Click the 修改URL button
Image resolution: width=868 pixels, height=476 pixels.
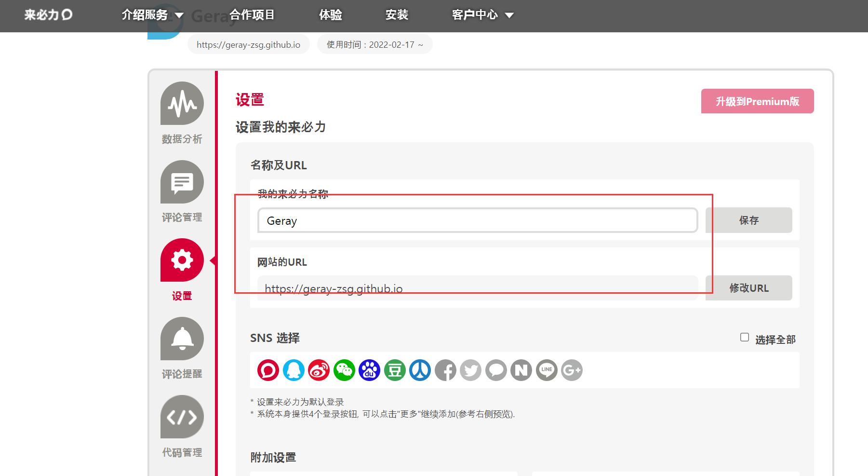[x=748, y=288]
